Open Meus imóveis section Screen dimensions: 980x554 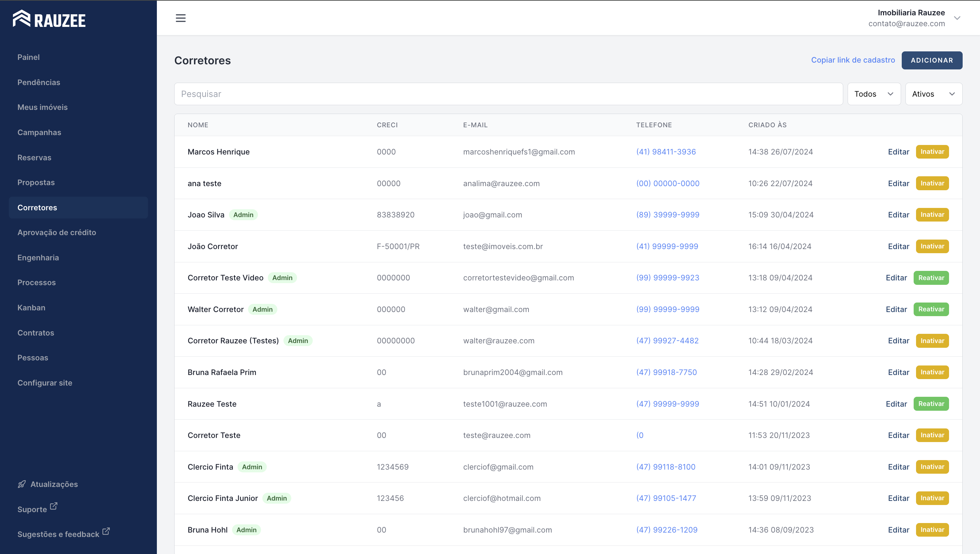coord(43,107)
